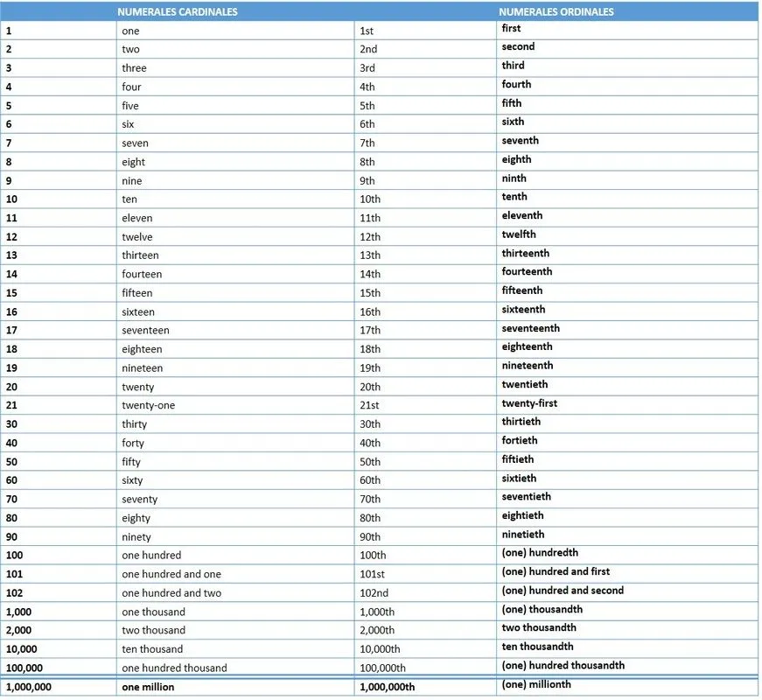Viewport: 762px width, 700px height.
Task: Click the word 'fifth'
Action: (512, 103)
